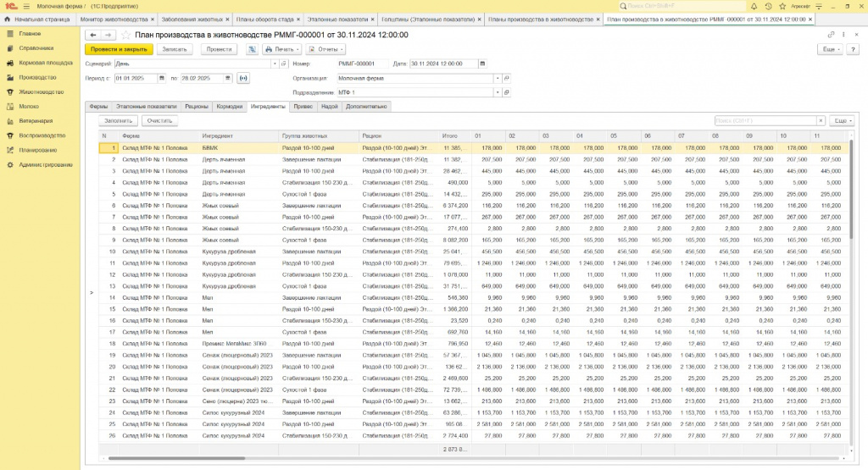The image size is (868, 470).
Task: Switch to the Рационы tab
Action: pyautogui.click(x=197, y=107)
